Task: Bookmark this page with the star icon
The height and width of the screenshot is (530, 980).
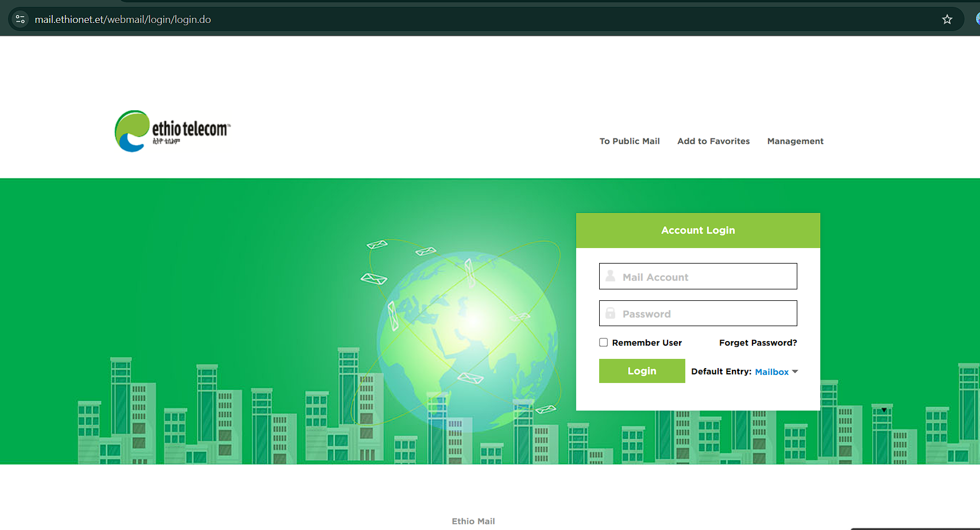Action: coord(947,20)
